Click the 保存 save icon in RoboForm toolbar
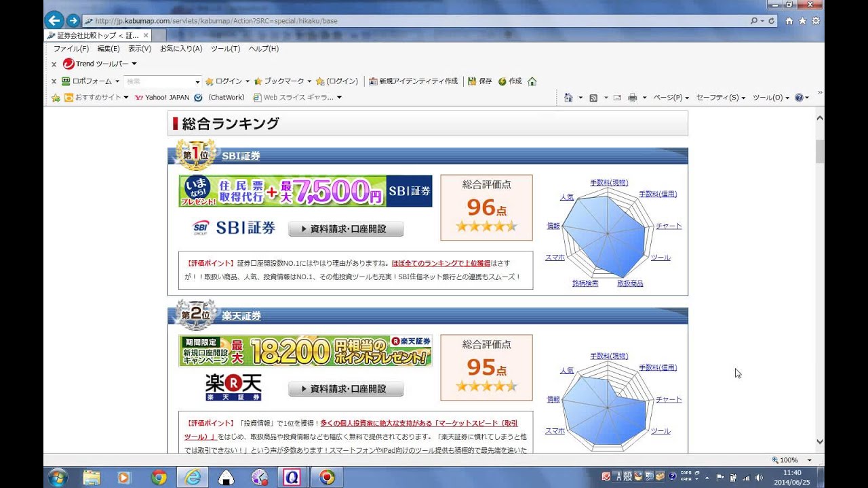 click(472, 81)
